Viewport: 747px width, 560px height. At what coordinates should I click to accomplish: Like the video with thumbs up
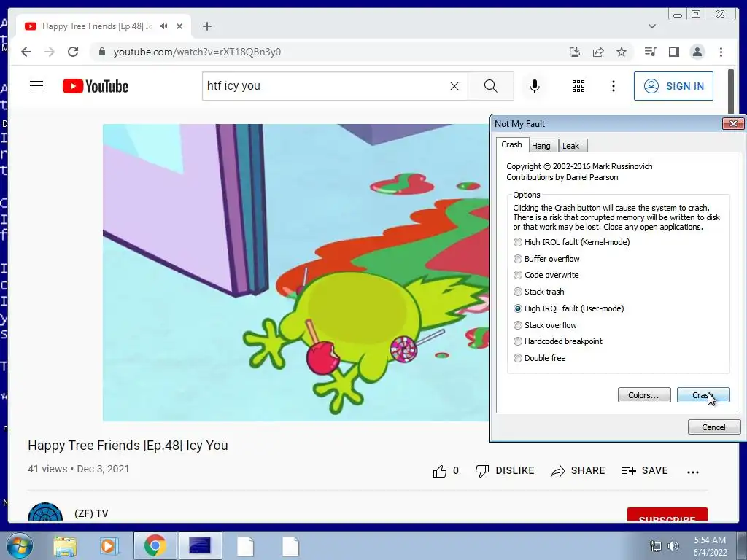440,471
